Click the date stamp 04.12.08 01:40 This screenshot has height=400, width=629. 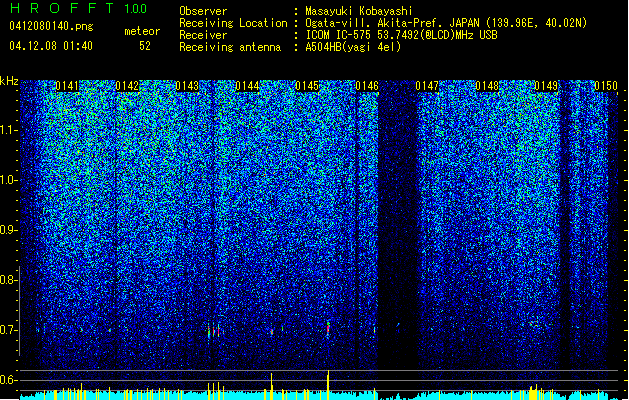pos(51,45)
